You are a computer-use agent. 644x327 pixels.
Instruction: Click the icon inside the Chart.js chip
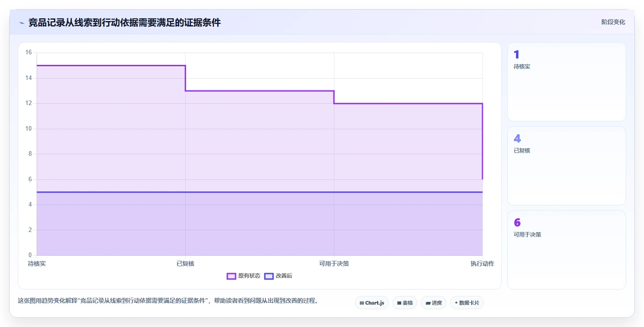click(362, 303)
